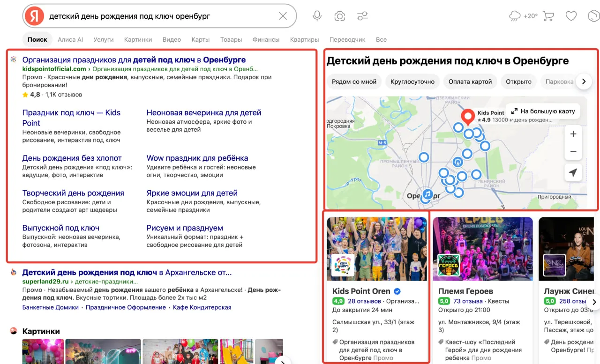Open Неоновая вечеринка для детей sitelink
The height and width of the screenshot is (364, 600).
tap(204, 112)
